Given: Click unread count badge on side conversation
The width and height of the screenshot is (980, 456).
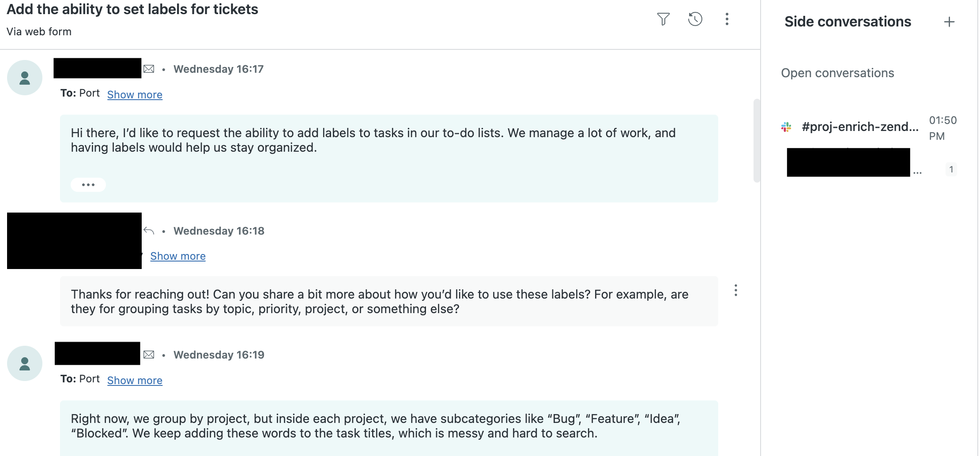Looking at the screenshot, I should click(x=951, y=169).
